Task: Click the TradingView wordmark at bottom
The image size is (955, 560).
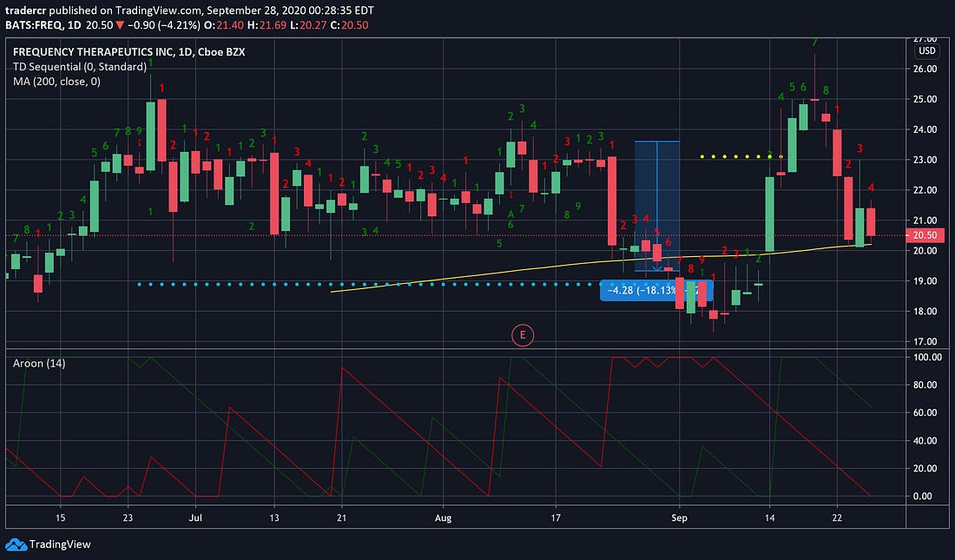Action: (60, 544)
